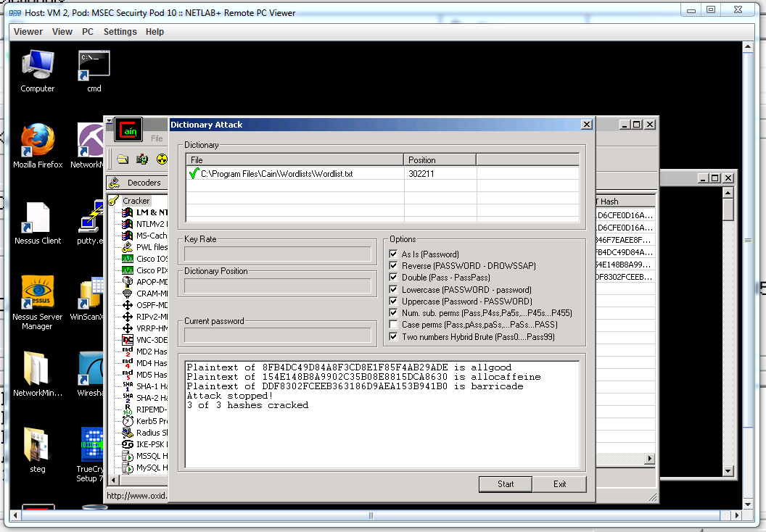
Task: Open the Help menu
Action: coord(155,32)
